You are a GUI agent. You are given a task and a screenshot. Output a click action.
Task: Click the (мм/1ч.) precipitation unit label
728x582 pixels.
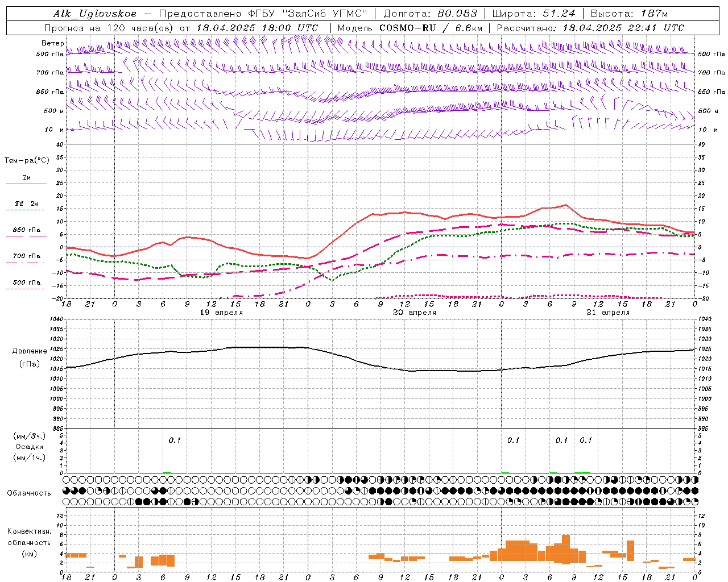click(30, 458)
